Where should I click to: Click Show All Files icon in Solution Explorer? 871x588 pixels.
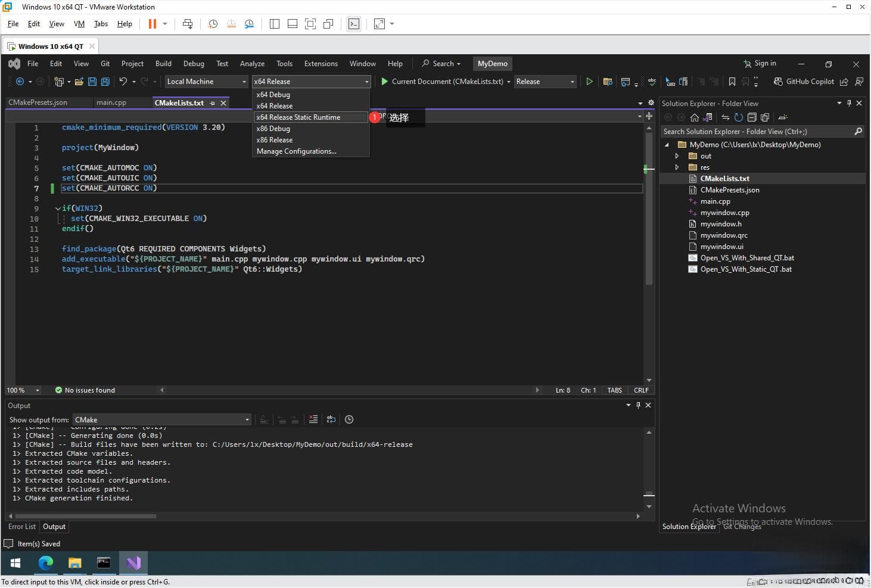765,117
